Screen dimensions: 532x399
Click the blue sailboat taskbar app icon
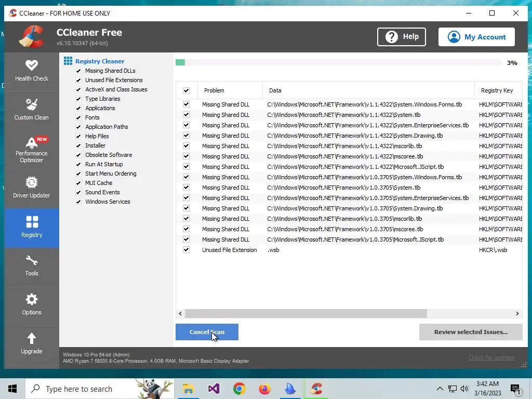290,389
